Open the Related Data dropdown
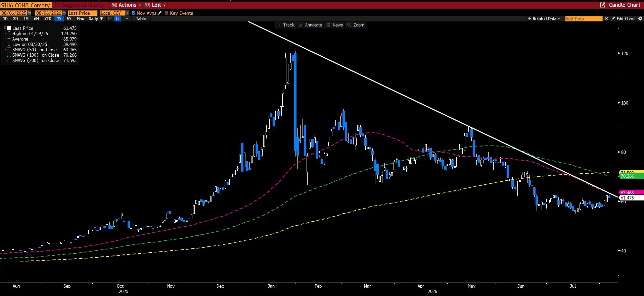 (x=544, y=19)
